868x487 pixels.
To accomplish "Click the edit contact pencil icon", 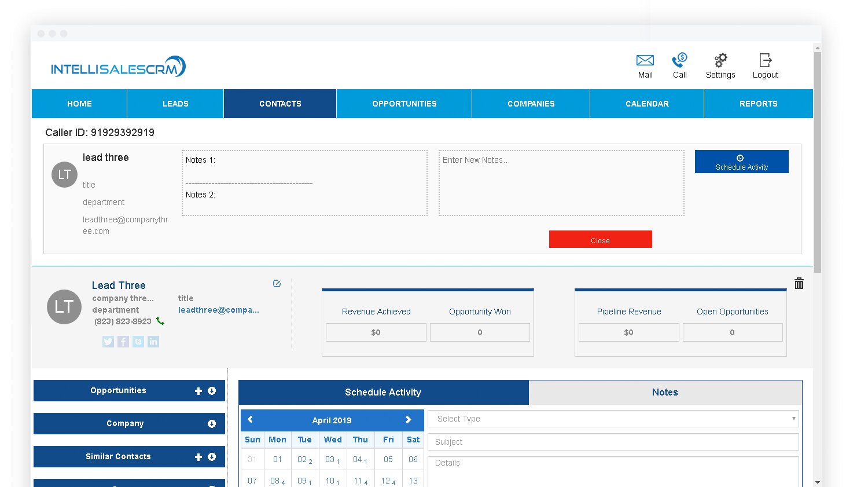I will click(277, 283).
